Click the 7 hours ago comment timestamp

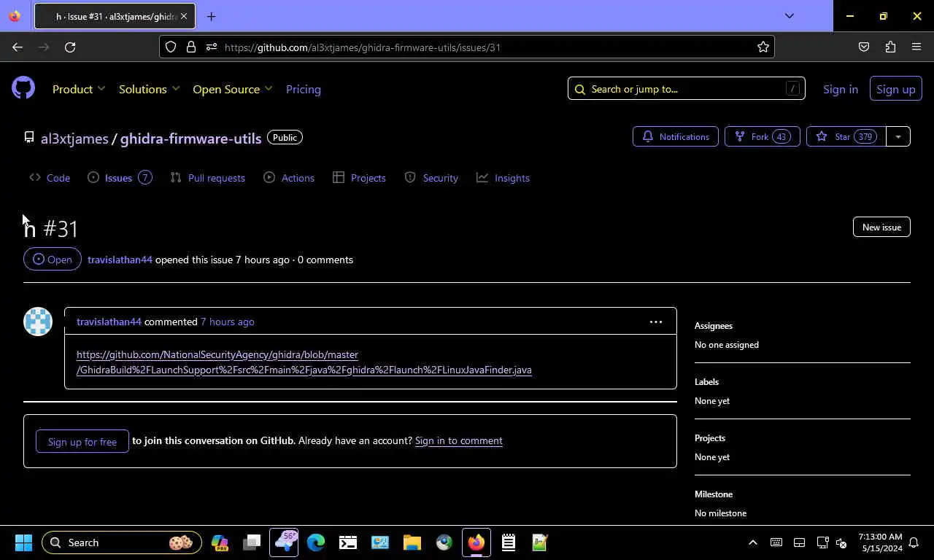pos(228,322)
